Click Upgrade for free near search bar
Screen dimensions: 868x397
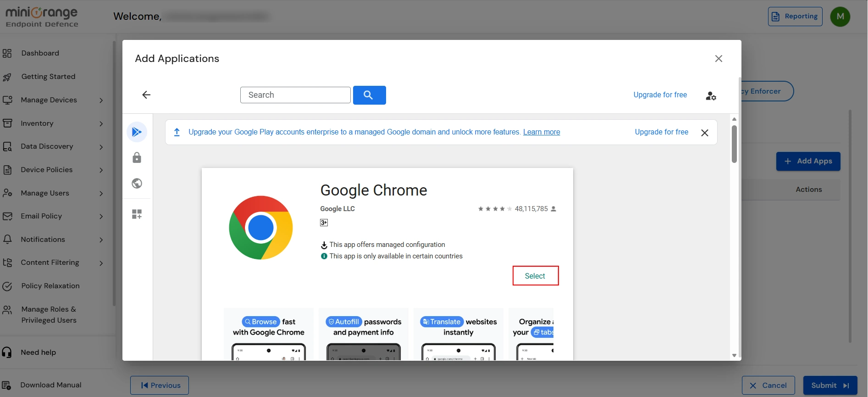(660, 95)
